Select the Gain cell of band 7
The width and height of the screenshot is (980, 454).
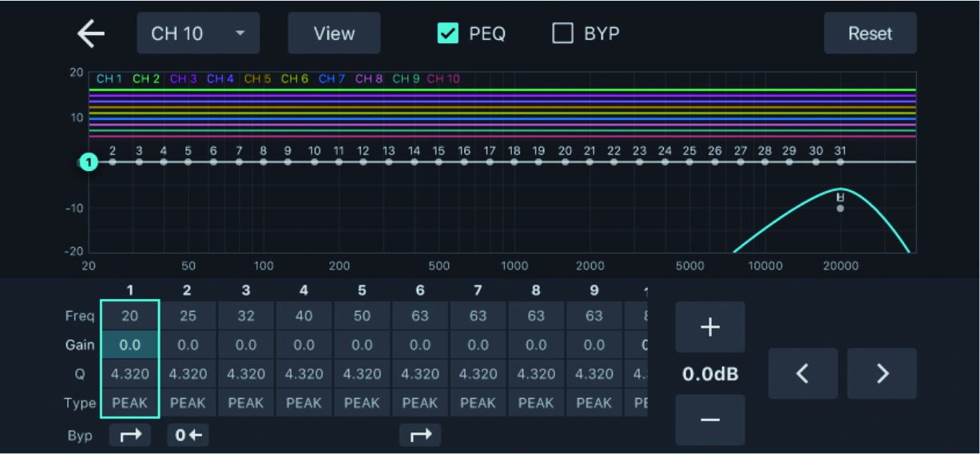pyautogui.click(x=478, y=345)
